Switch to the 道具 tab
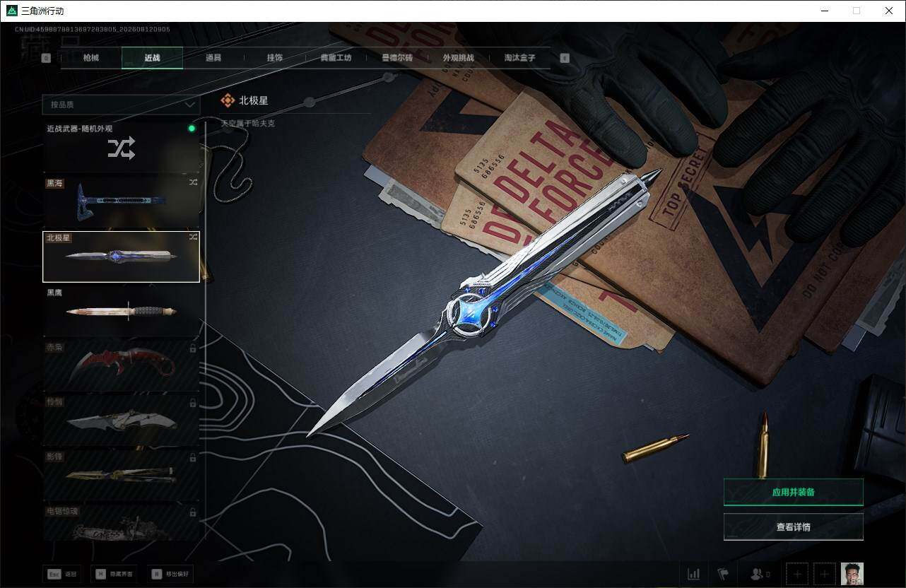This screenshot has height=588, width=906. pos(213,58)
